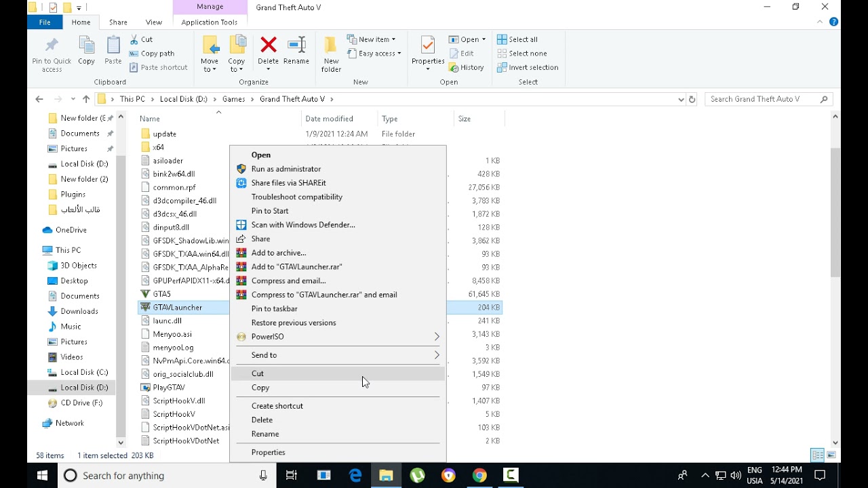The width and height of the screenshot is (868, 488).
Task: Click the red Delete icon in ribbon
Action: (269, 45)
